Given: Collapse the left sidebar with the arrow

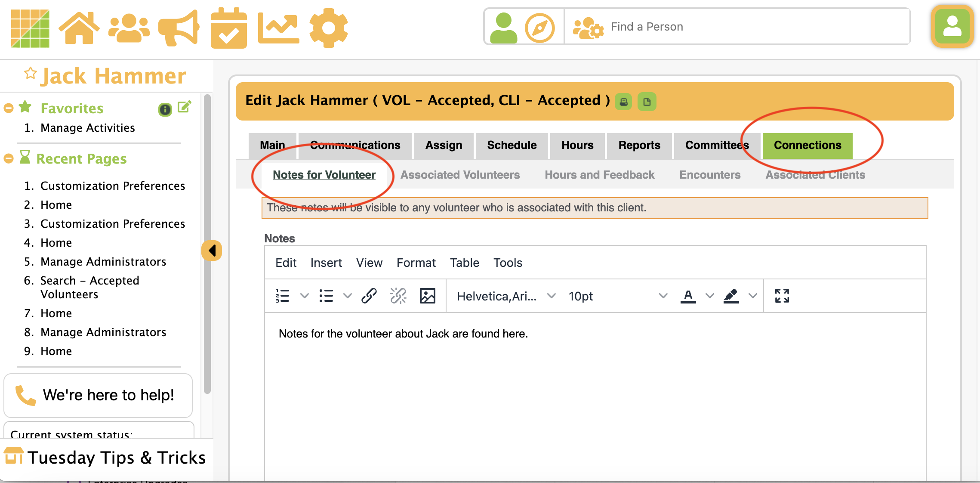Looking at the screenshot, I should [x=212, y=251].
